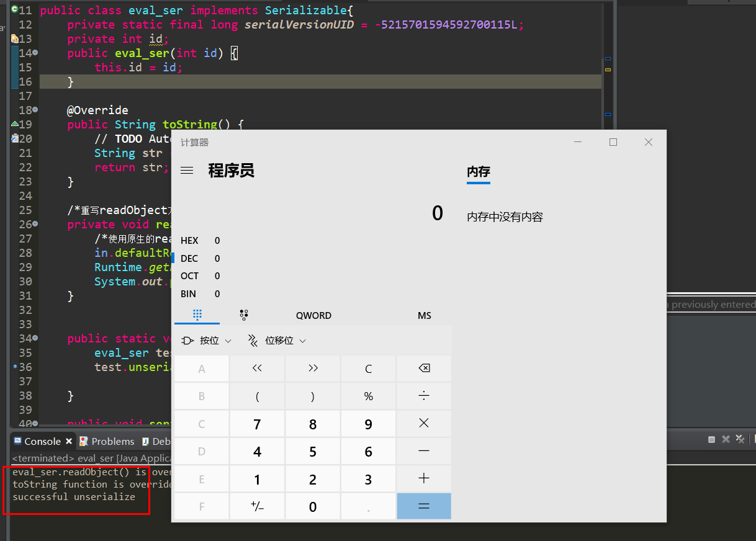This screenshot has width=756, height=541.
Task: Click digit 1 on the keypad
Action: click(x=257, y=479)
